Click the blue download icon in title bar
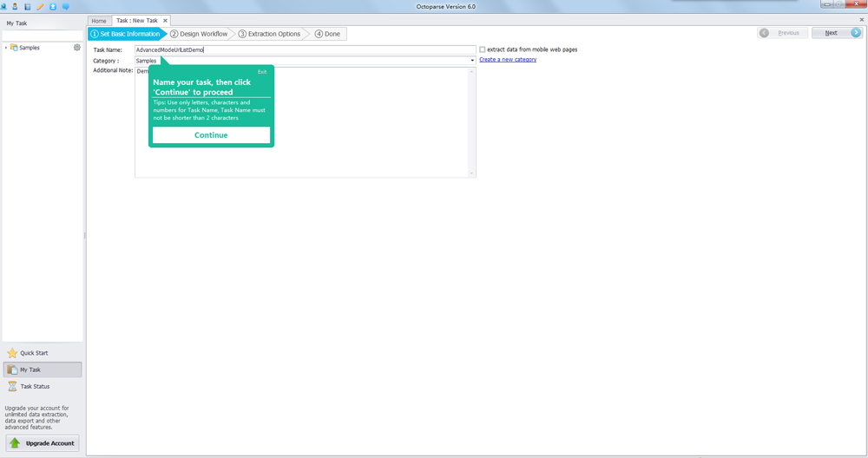The image size is (868, 458). point(53,6)
